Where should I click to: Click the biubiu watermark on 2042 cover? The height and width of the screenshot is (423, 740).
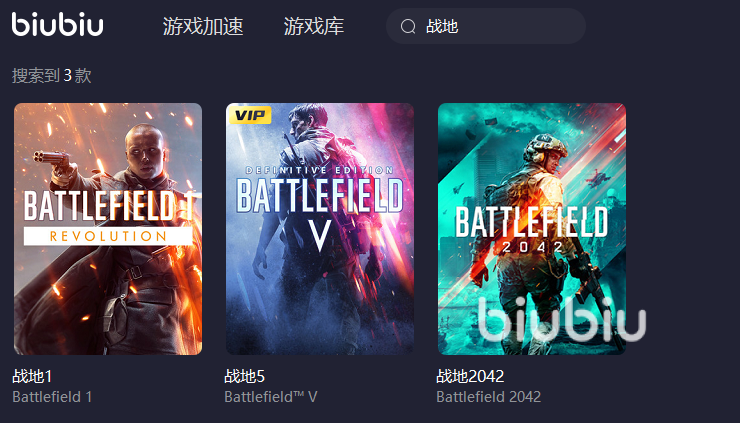pyautogui.click(x=562, y=319)
